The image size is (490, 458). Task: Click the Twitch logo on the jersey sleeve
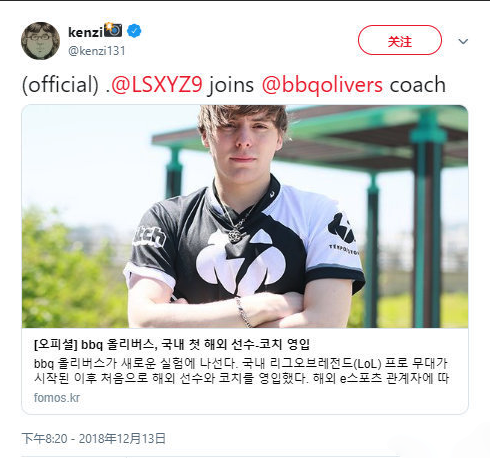coord(149,237)
